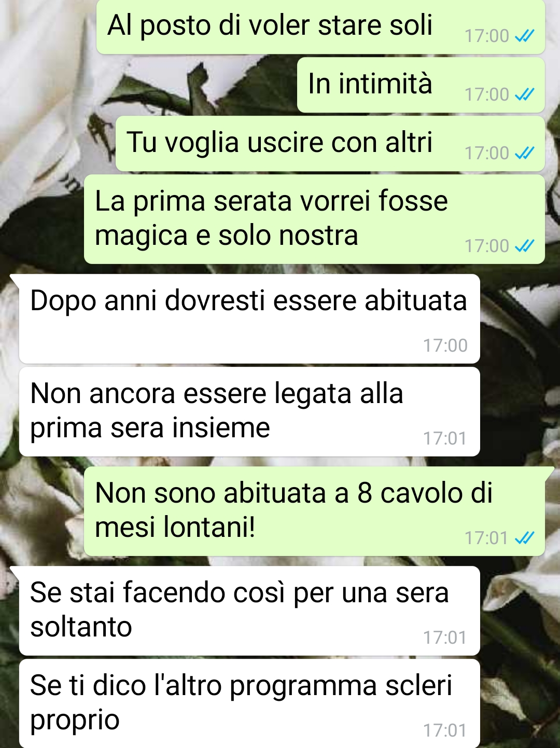Screen dimensions: 560x748
Task: Tap the double check on 'Tu voglia uscire con altri'
Action: tap(524, 153)
